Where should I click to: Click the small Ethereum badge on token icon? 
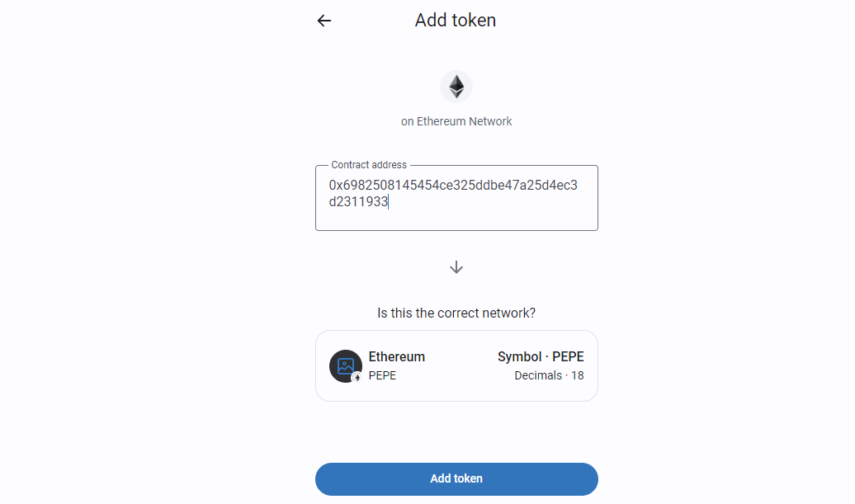pyautogui.click(x=357, y=377)
